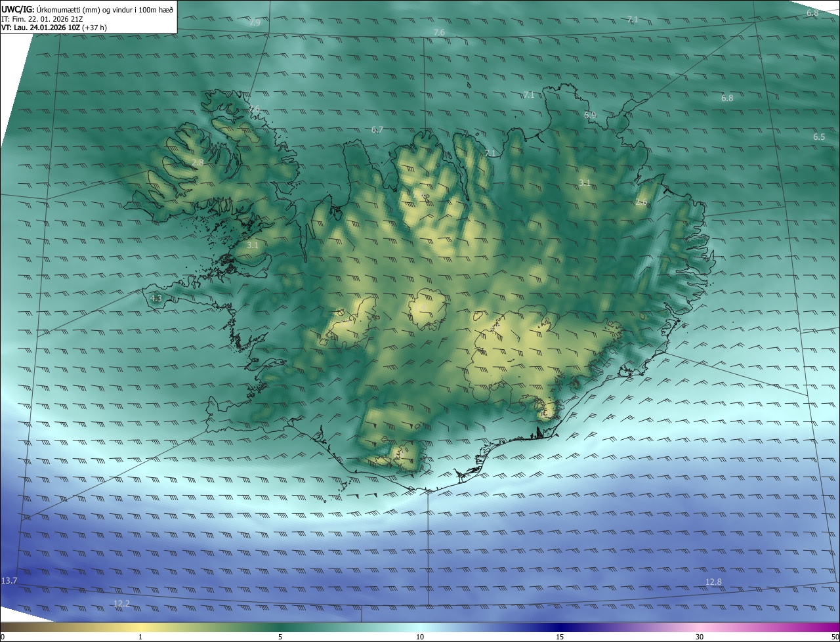
Task: Click the 'VT: Lau. 24.01.2026 10Z (+37 h)' line
Action: pos(54,28)
